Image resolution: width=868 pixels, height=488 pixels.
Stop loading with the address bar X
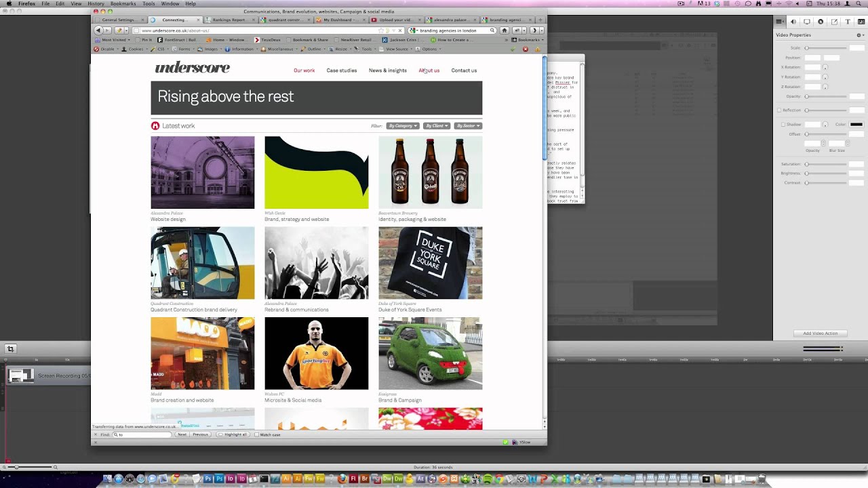coord(400,30)
